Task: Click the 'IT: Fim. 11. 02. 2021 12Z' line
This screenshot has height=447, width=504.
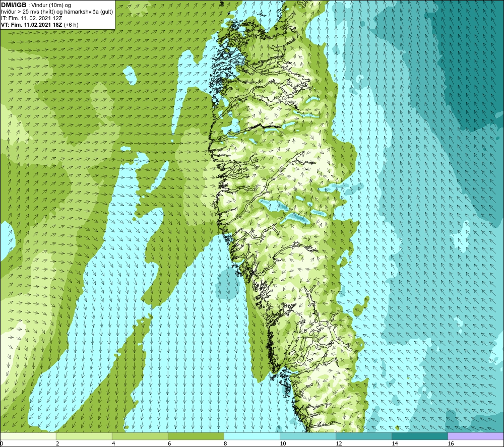Action: click(x=31, y=18)
